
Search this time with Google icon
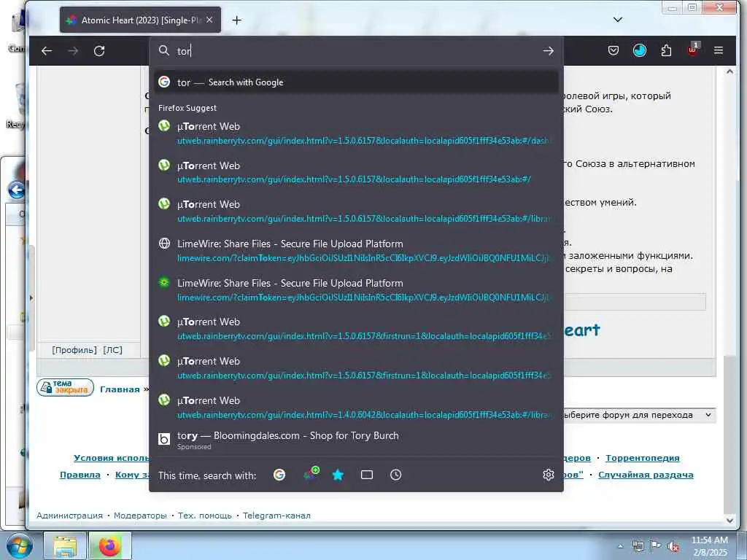point(279,475)
